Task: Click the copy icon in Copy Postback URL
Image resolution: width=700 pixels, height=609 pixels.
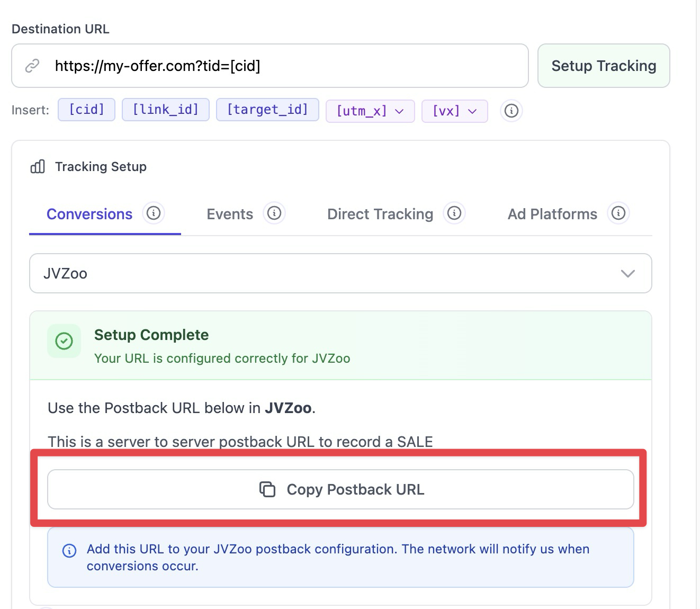Action: [267, 489]
